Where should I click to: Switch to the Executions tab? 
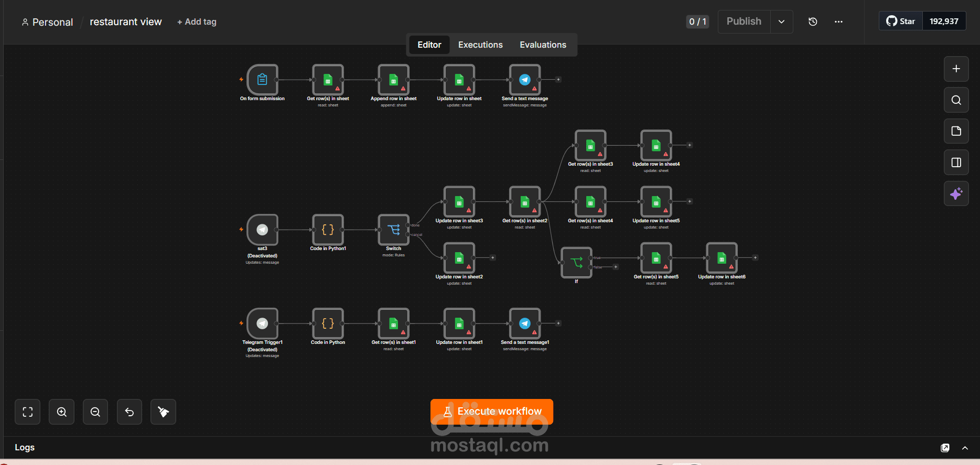480,45
